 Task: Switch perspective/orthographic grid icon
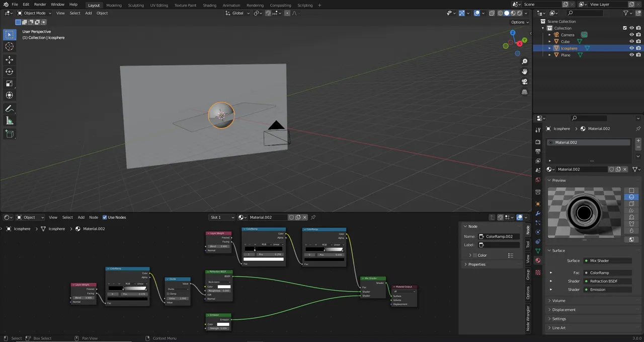pos(524,92)
